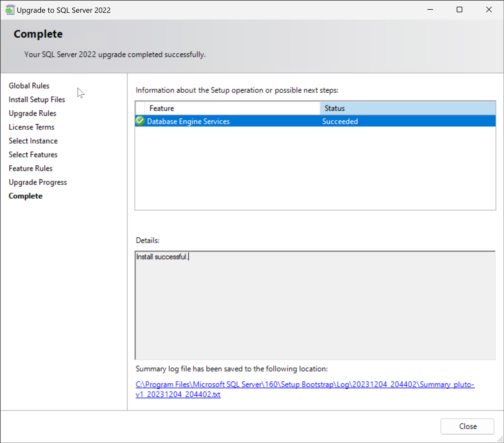Open License Terms step
Image resolution: width=504 pixels, height=443 pixels.
[x=31, y=127]
